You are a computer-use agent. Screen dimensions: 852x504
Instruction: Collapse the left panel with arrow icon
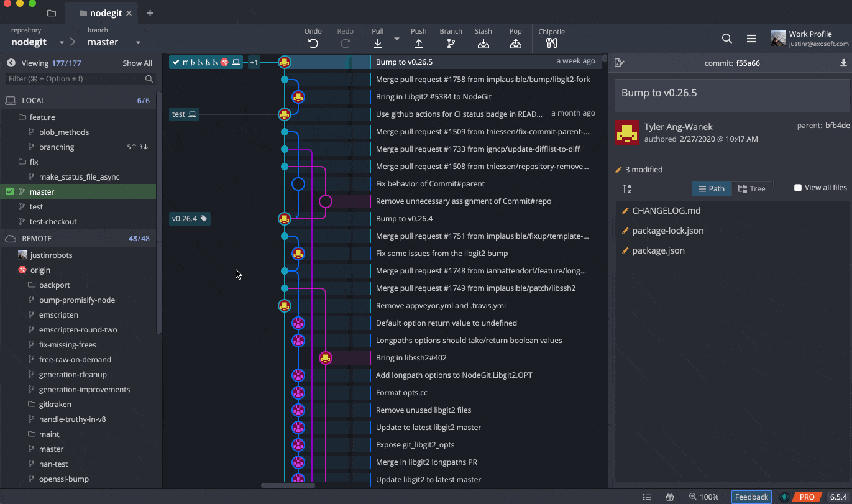click(x=11, y=63)
